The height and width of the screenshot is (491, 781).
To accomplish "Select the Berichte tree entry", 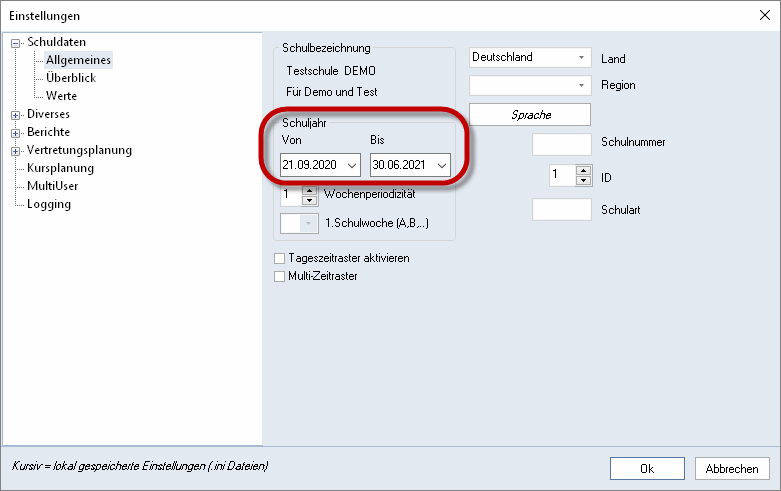I will click(x=48, y=132).
